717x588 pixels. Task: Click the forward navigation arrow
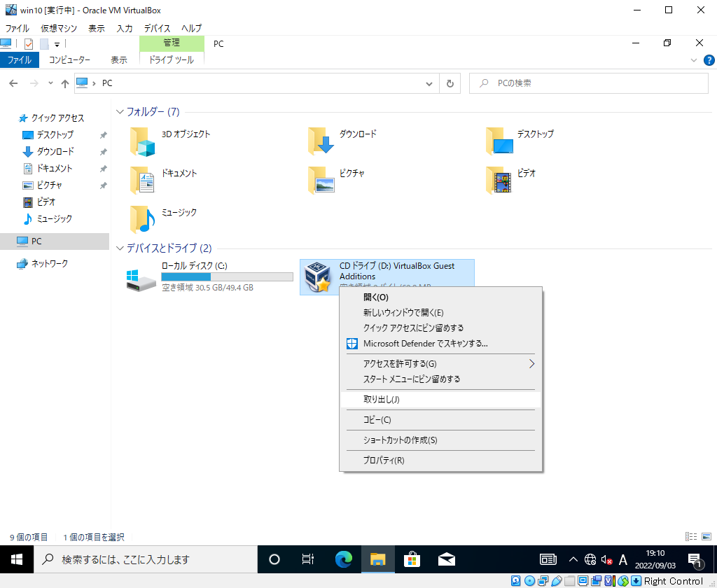tap(34, 83)
